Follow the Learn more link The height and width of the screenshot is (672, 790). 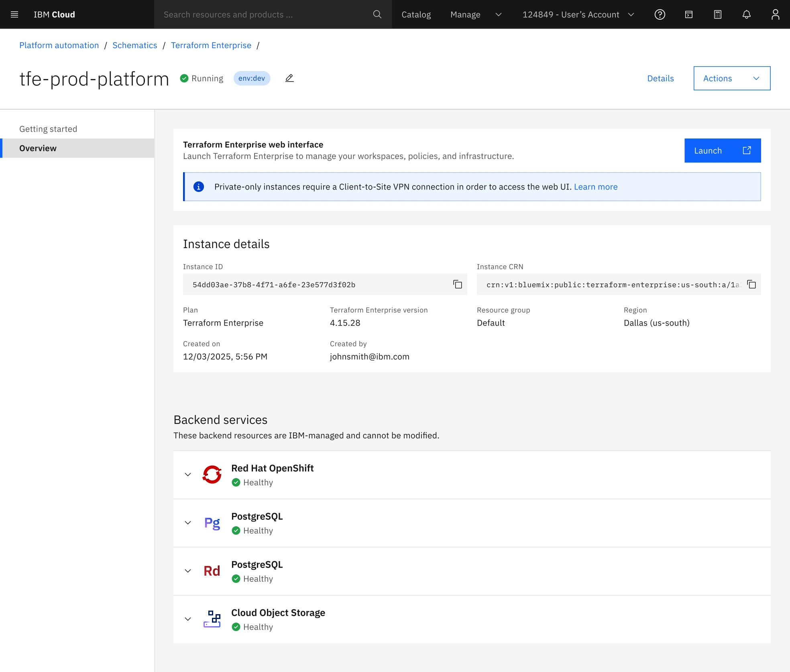(x=596, y=187)
